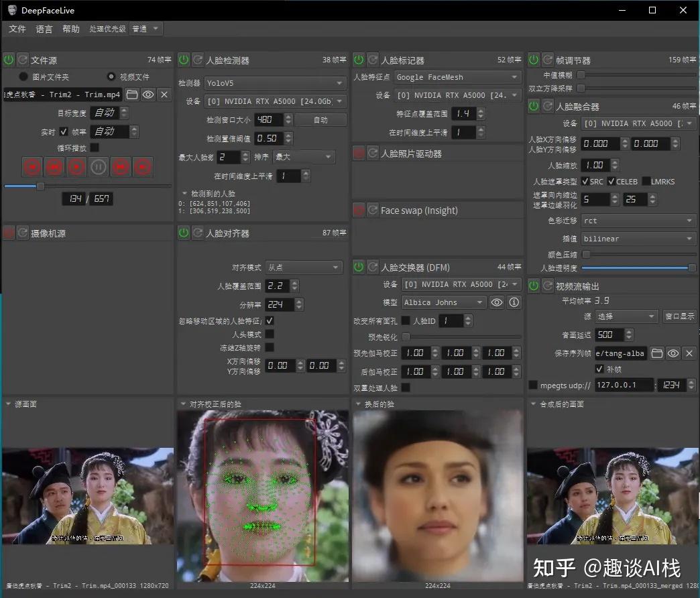Open 模型 Albica Johns dropdown

click(444, 302)
